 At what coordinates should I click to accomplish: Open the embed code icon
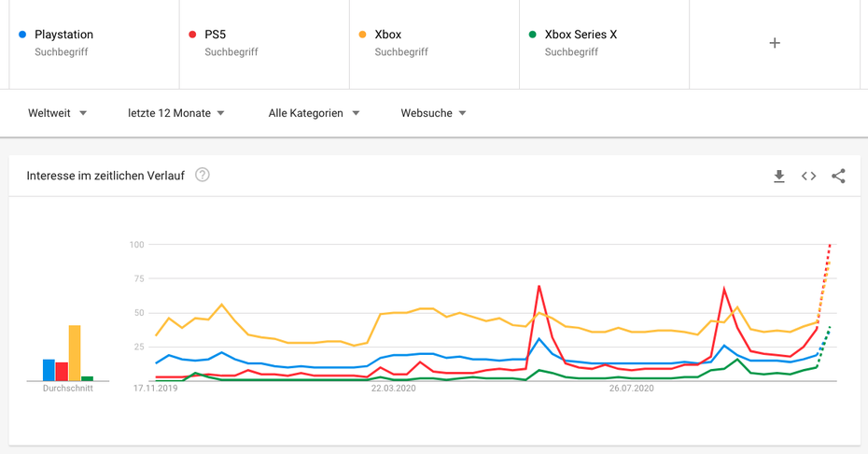[809, 177]
